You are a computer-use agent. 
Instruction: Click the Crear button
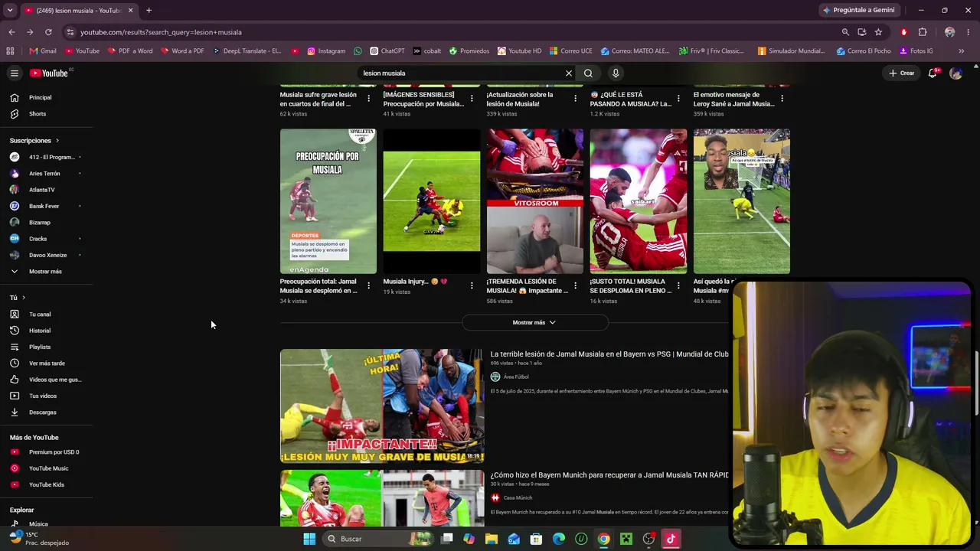[901, 73]
